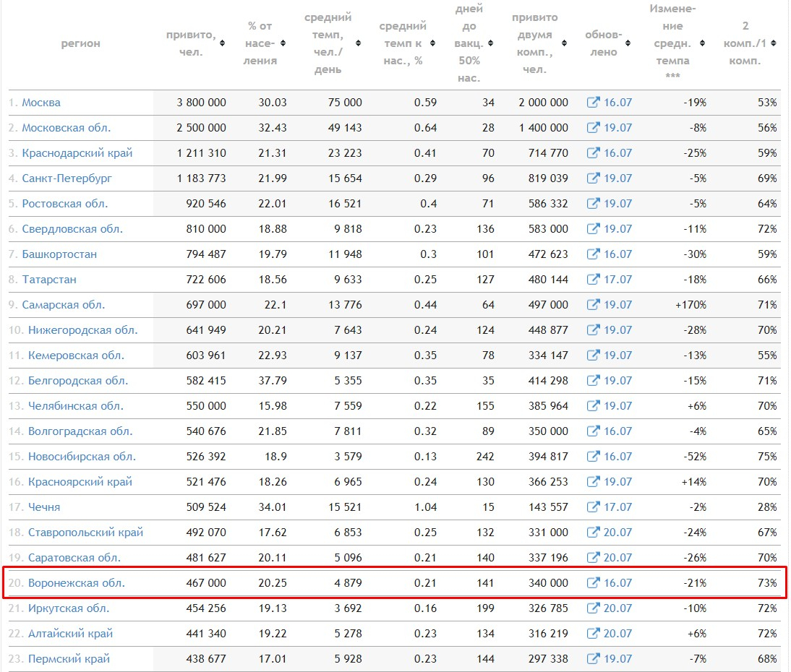Screen dimensions: 791x672
Task: Sort table by привито, чел. column arrows
Action: point(222,43)
